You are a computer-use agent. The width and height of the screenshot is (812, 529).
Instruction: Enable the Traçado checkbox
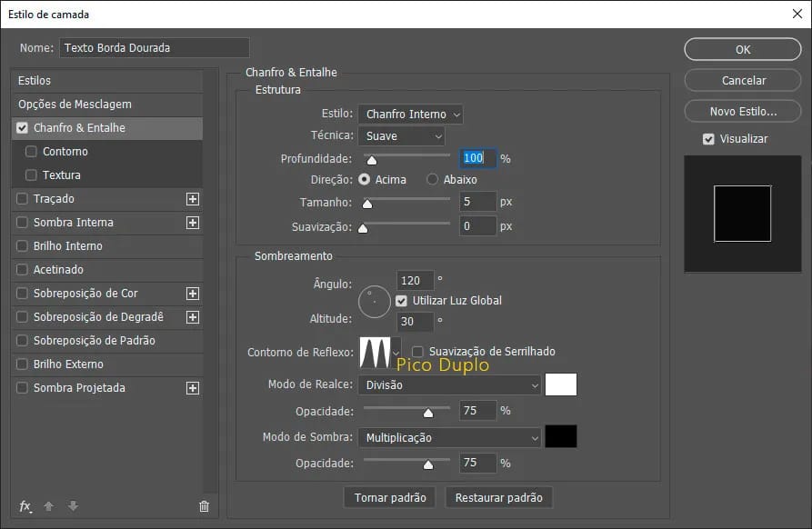[22, 199]
